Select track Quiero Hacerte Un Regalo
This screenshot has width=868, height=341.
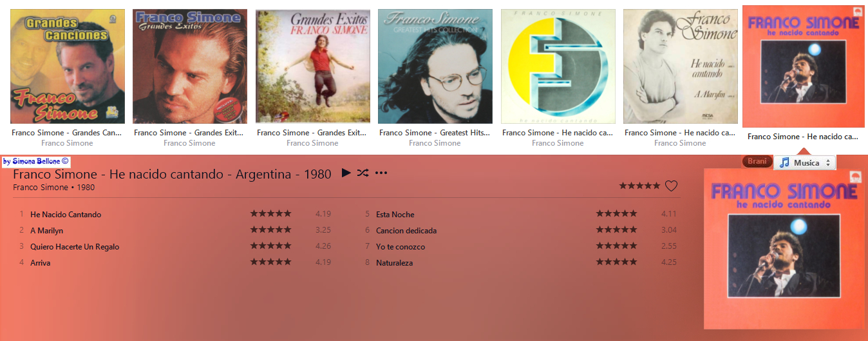[x=75, y=247]
